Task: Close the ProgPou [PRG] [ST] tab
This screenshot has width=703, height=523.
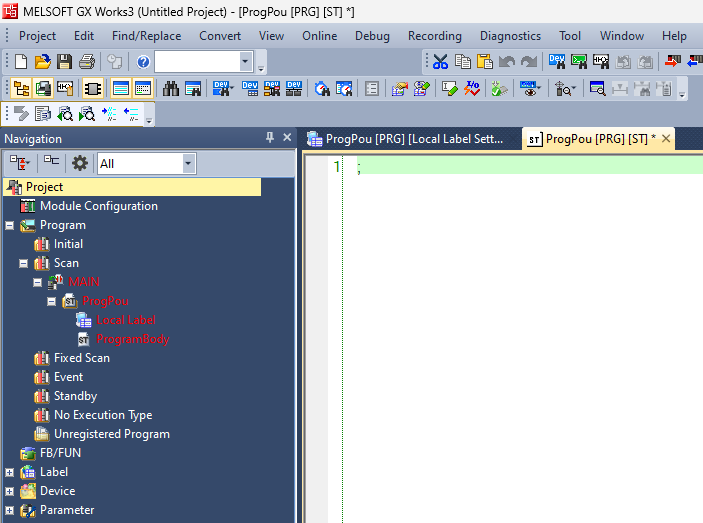Action: [x=666, y=138]
